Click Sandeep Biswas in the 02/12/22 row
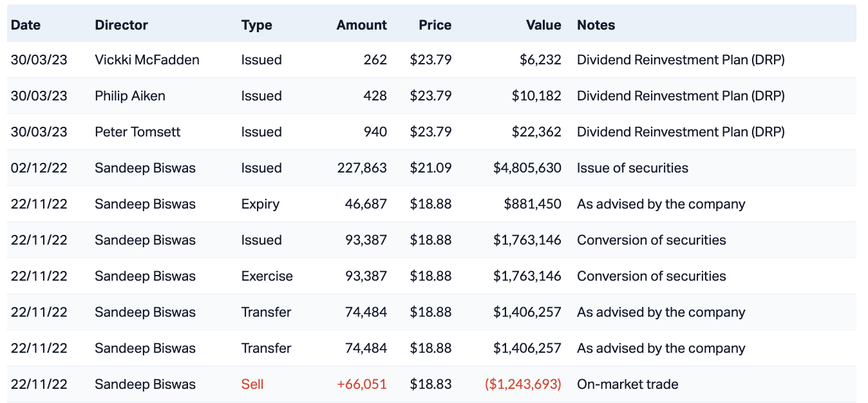 click(x=145, y=168)
